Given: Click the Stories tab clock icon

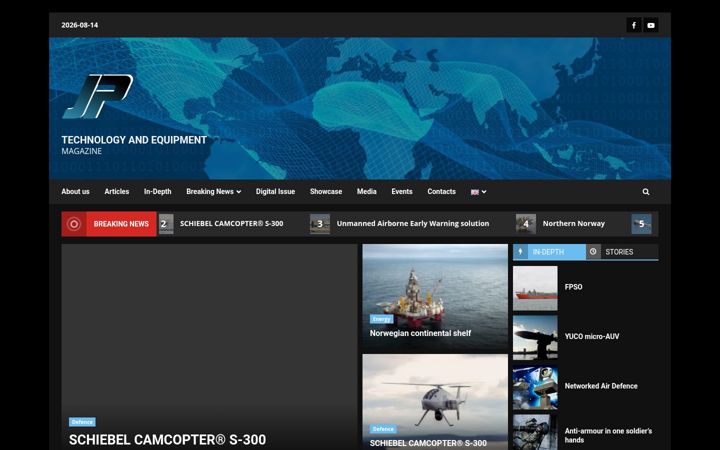Looking at the screenshot, I should tap(593, 252).
